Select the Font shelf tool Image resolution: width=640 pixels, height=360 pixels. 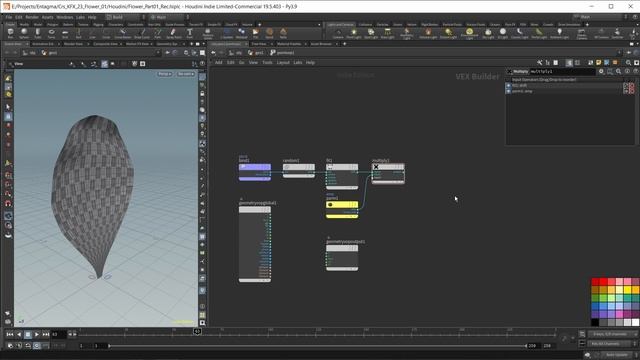point(190,33)
